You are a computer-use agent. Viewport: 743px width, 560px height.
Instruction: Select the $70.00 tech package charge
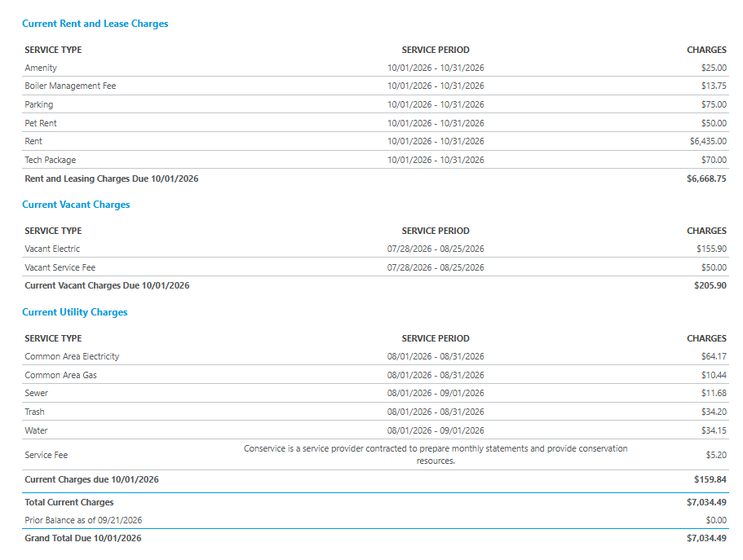[x=714, y=160]
